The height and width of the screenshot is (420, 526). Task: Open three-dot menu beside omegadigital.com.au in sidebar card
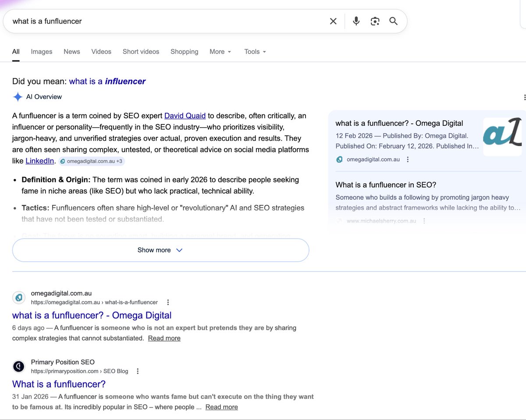(408, 160)
